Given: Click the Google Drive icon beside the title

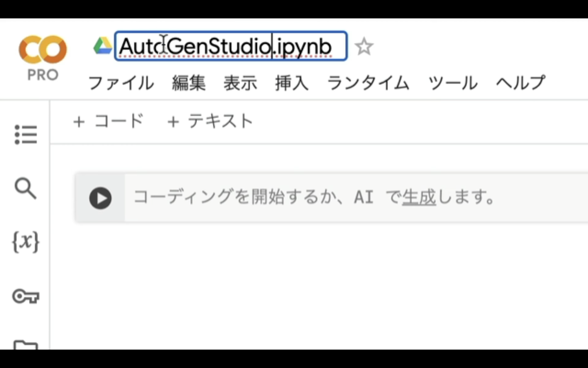Looking at the screenshot, I should point(102,46).
